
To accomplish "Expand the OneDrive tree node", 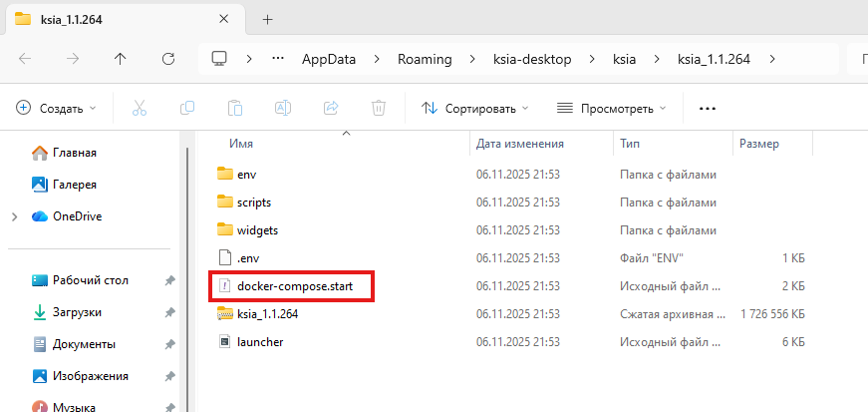I will 15,216.
